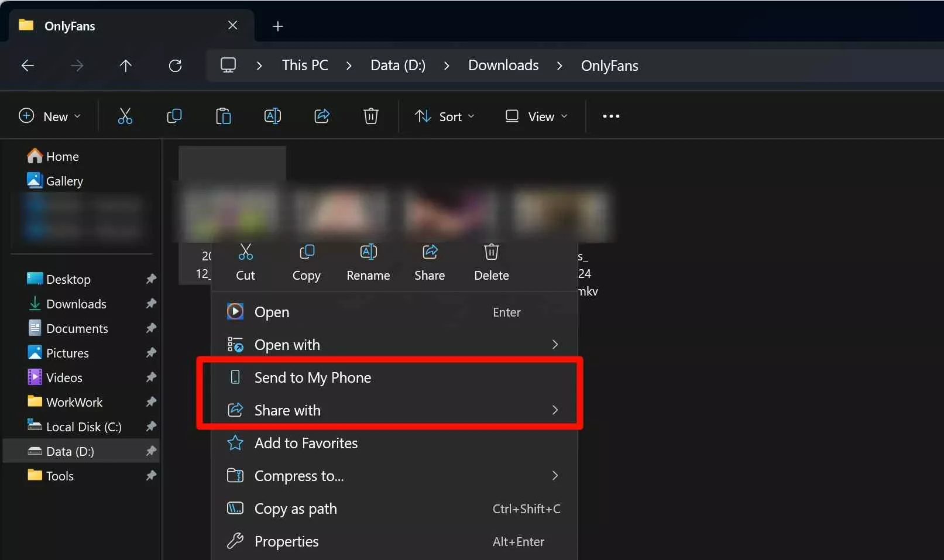Select Copy as path option
Screen dimensions: 944x560
[296, 509]
